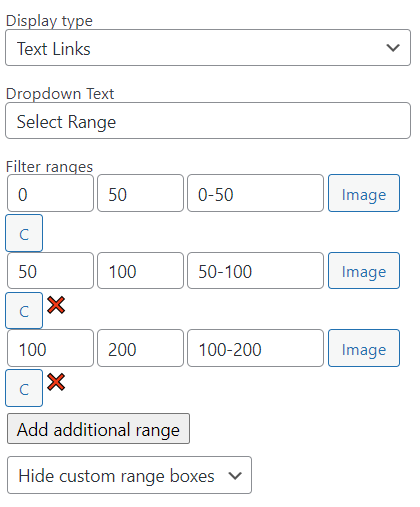Open the Display type dropdown showing Text Links
The width and height of the screenshot is (420, 507).
(x=208, y=48)
